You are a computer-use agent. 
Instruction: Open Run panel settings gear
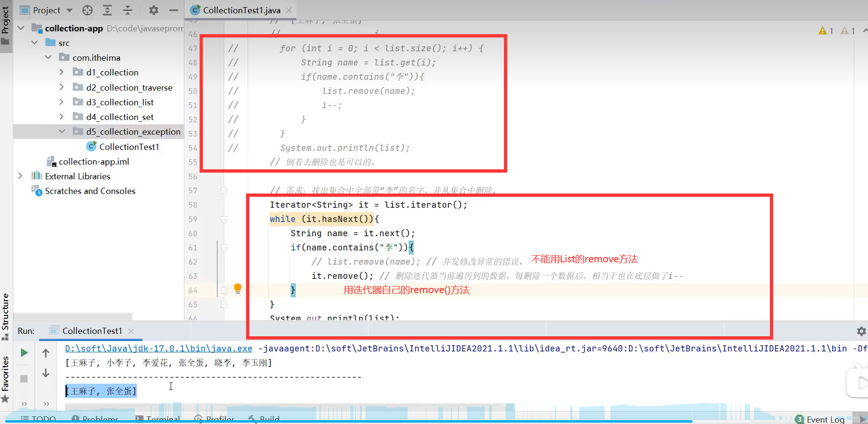point(861,331)
